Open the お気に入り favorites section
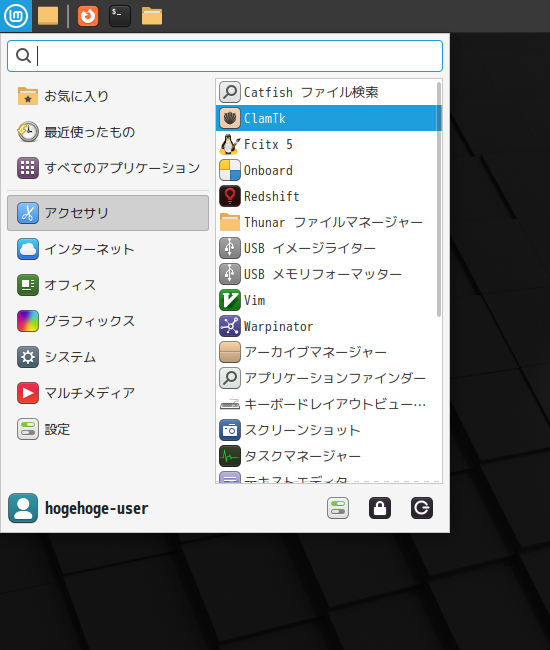This screenshot has width=550, height=650. tap(108, 96)
